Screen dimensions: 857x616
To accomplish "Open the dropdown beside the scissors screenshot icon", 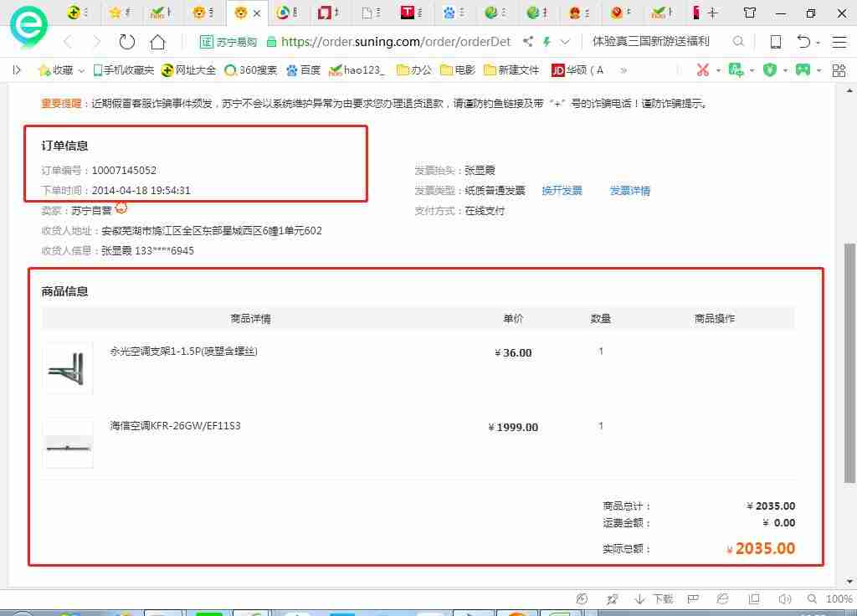I will pos(718,70).
